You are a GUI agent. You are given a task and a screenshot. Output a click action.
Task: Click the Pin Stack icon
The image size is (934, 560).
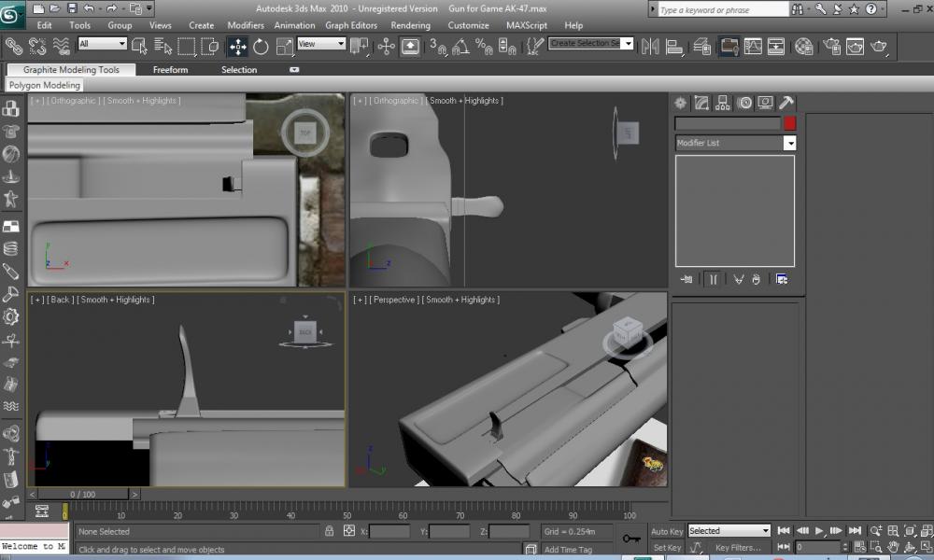tap(686, 278)
